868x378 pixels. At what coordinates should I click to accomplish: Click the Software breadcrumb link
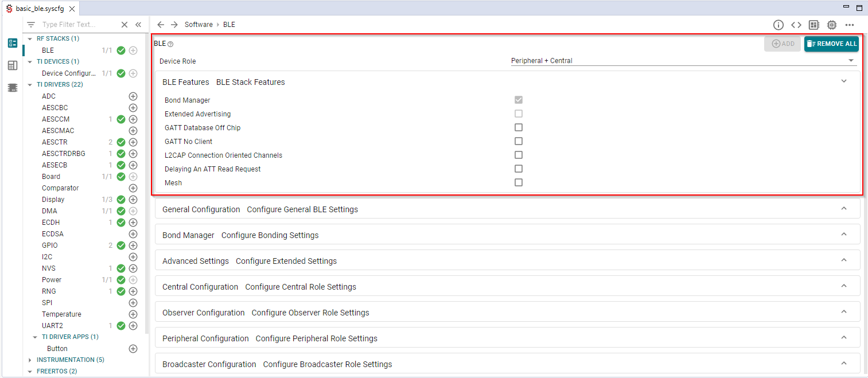198,24
